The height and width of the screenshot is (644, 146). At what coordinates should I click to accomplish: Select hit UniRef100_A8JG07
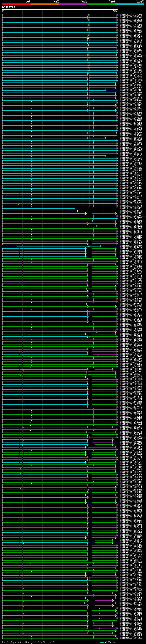(131, 133)
